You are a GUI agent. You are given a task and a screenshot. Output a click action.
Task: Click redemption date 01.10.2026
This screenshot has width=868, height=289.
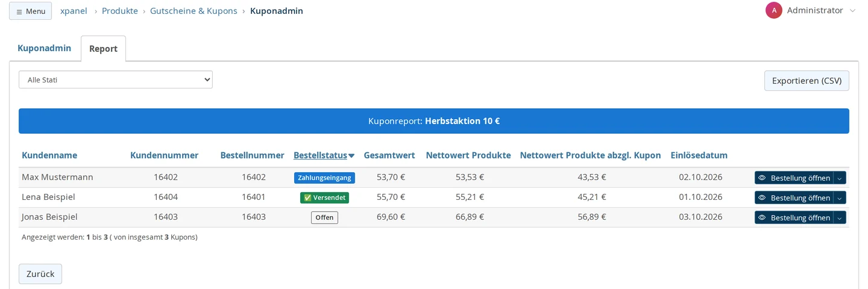[x=700, y=197]
